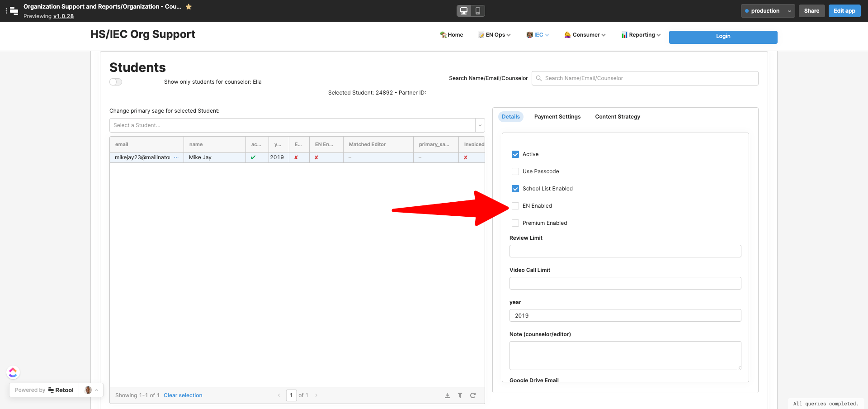Click the red X in the Invoiced column
Image resolution: width=868 pixels, height=409 pixels.
[x=466, y=157]
